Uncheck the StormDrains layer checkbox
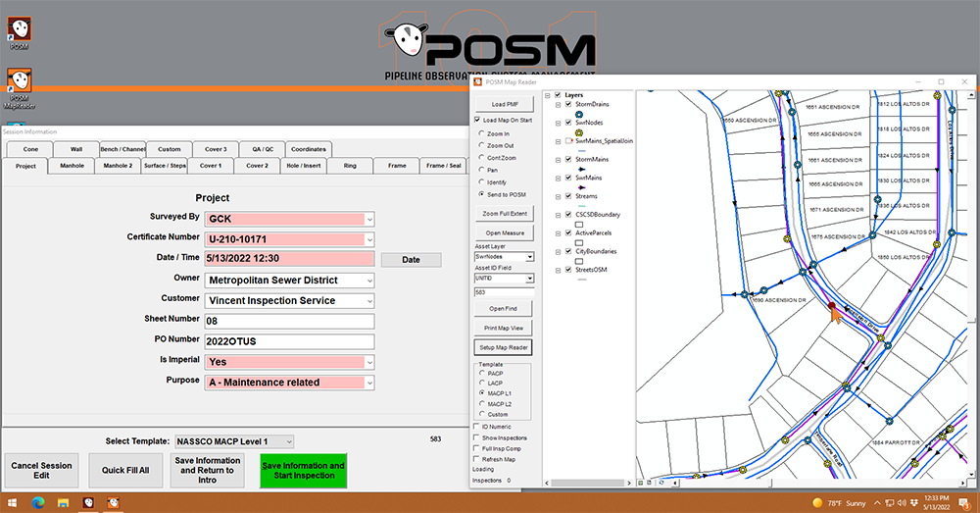Screen dimensions: 980x513 568,105
